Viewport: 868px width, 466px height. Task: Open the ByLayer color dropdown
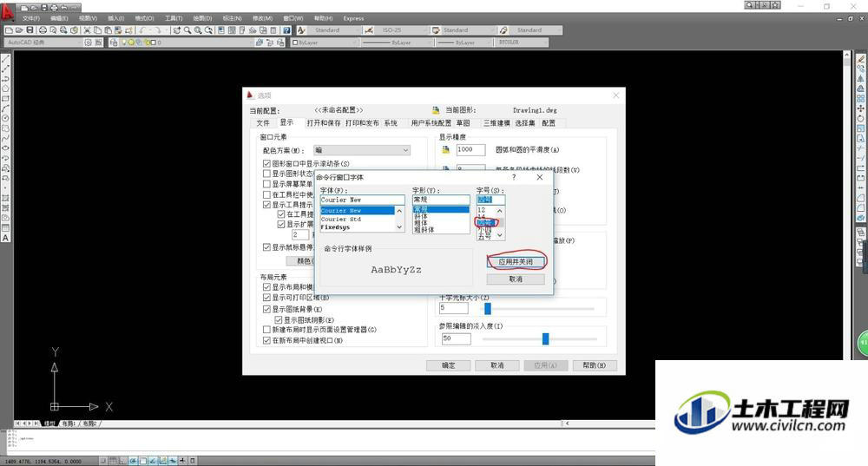point(324,42)
